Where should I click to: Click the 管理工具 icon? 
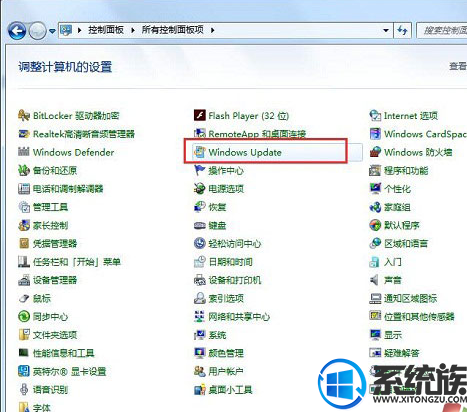coord(24,207)
